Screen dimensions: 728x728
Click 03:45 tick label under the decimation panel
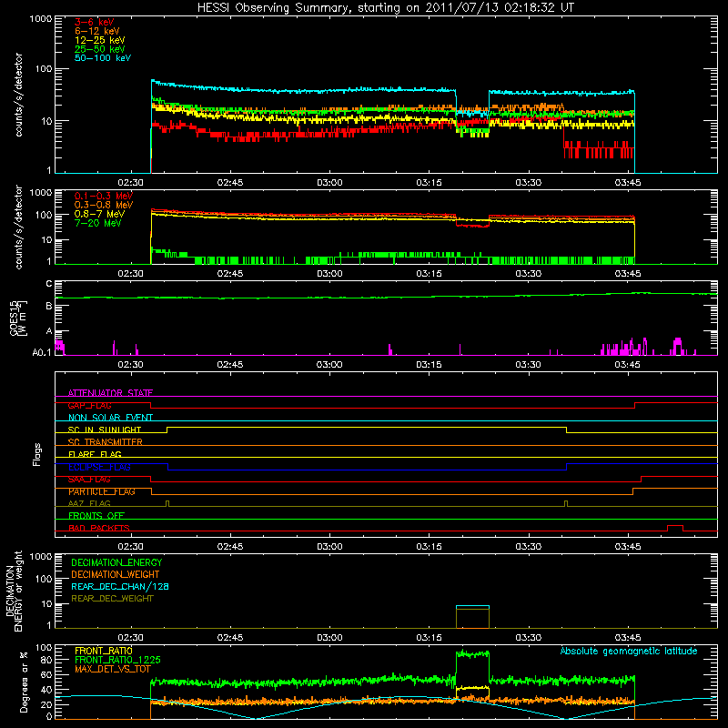[x=628, y=638]
